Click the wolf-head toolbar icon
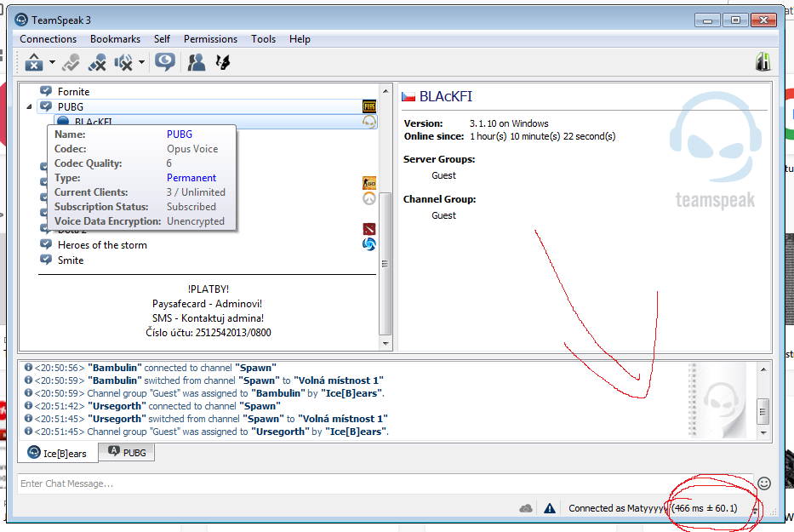The image size is (794, 532). [x=223, y=62]
